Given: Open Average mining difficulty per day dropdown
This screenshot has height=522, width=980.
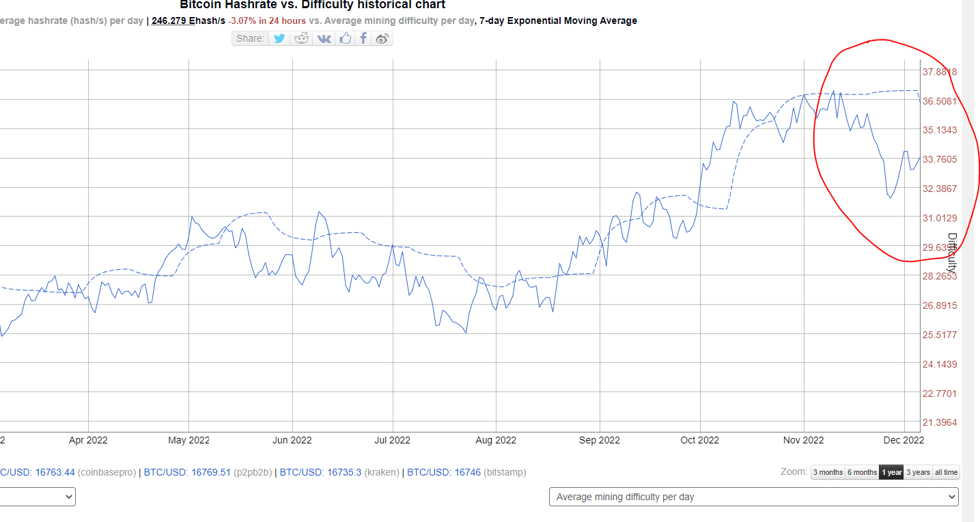Looking at the screenshot, I should coord(753,497).
